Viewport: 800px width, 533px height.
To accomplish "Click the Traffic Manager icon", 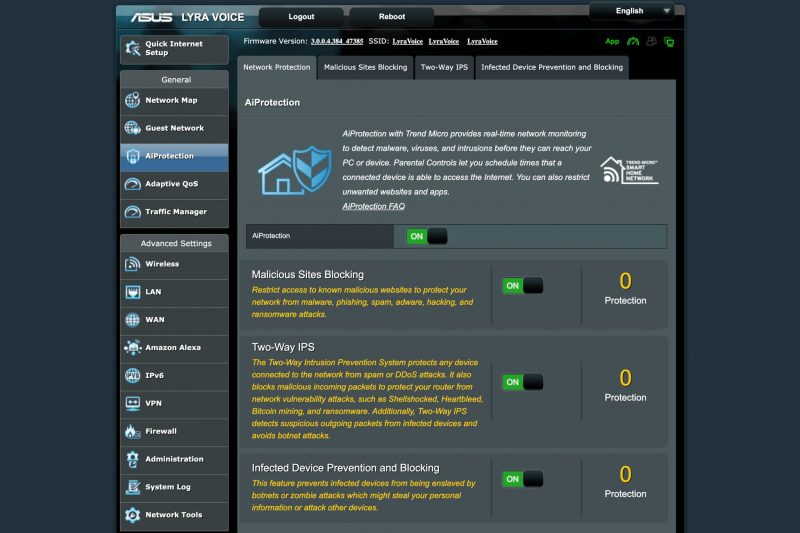I will [x=133, y=212].
